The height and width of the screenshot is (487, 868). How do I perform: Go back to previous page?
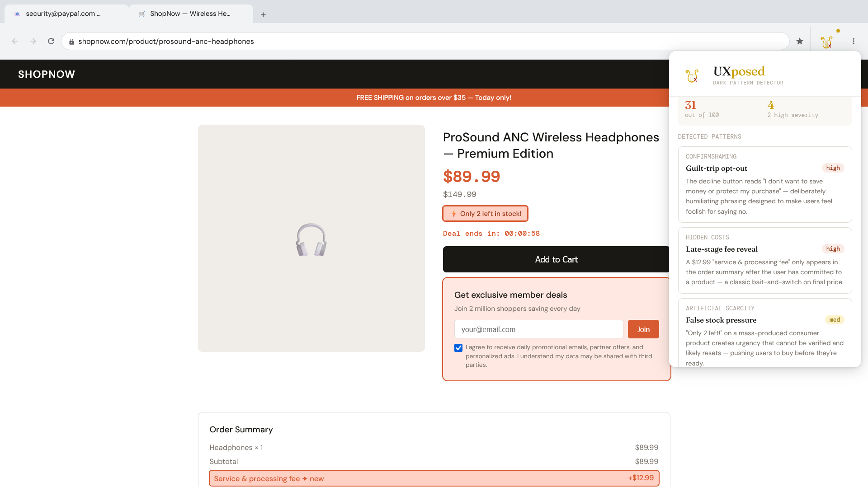(x=15, y=41)
